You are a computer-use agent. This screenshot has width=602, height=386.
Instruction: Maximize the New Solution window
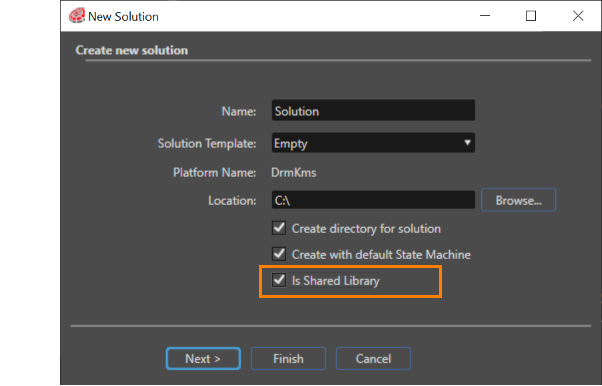pyautogui.click(x=531, y=16)
